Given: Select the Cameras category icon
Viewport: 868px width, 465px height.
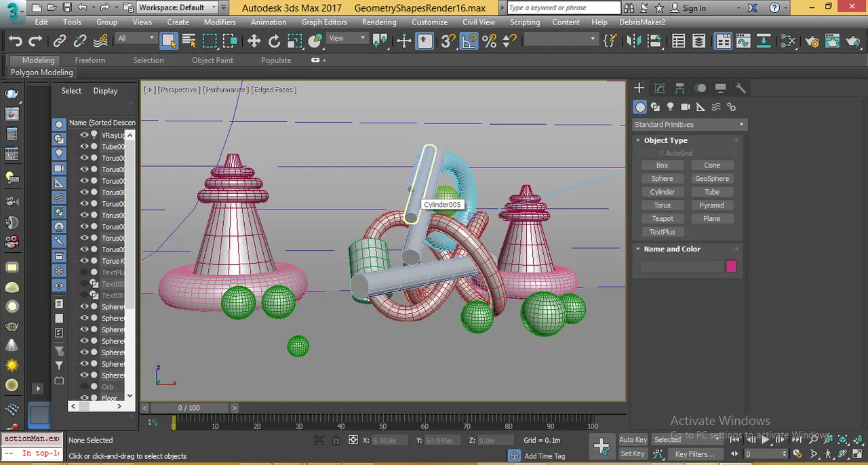Looking at the screenshot, I should click(685, 107).
